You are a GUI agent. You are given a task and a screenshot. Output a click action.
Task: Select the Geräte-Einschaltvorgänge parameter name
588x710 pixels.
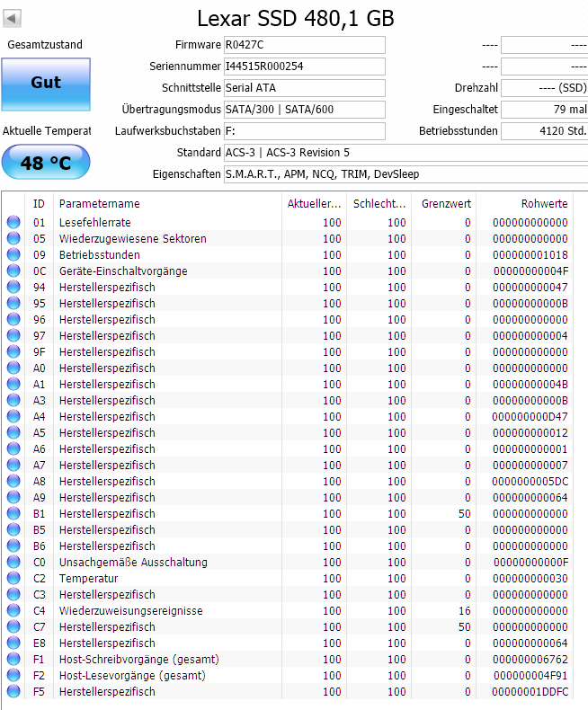pos(123,271)
